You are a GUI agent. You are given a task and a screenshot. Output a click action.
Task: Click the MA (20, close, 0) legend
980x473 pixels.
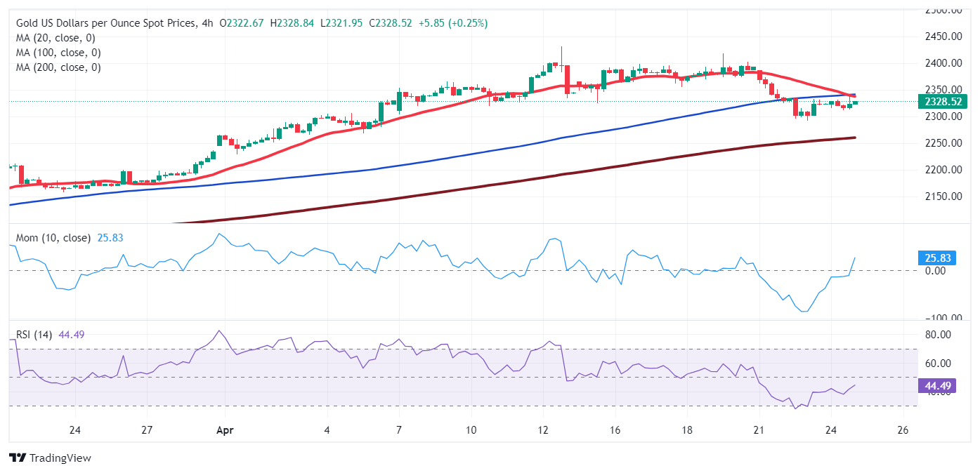55,38
